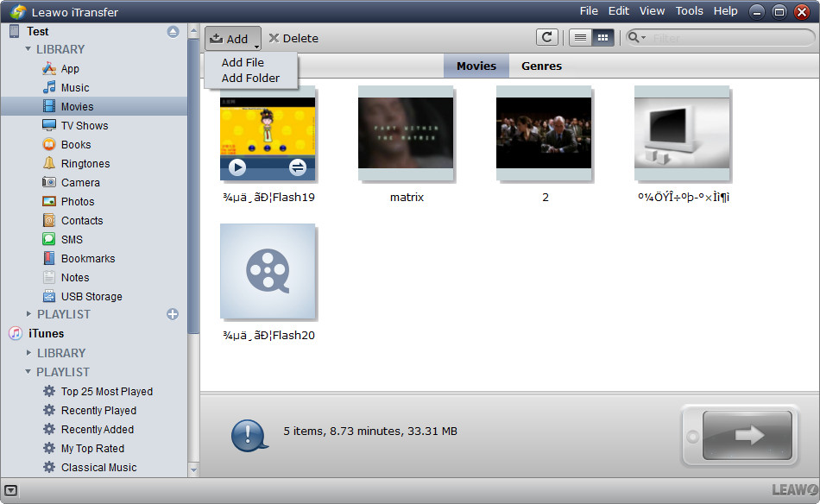Image resolution: width=820 pixels, height=504 pixels.
Task: Click the sidebar scroll up arrow
Action: pos(193,31)
